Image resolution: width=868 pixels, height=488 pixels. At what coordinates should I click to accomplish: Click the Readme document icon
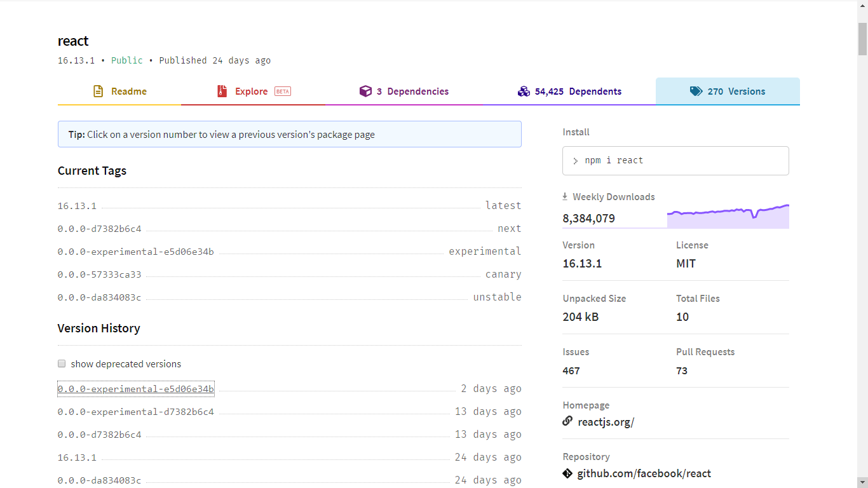tap(98, 91)
